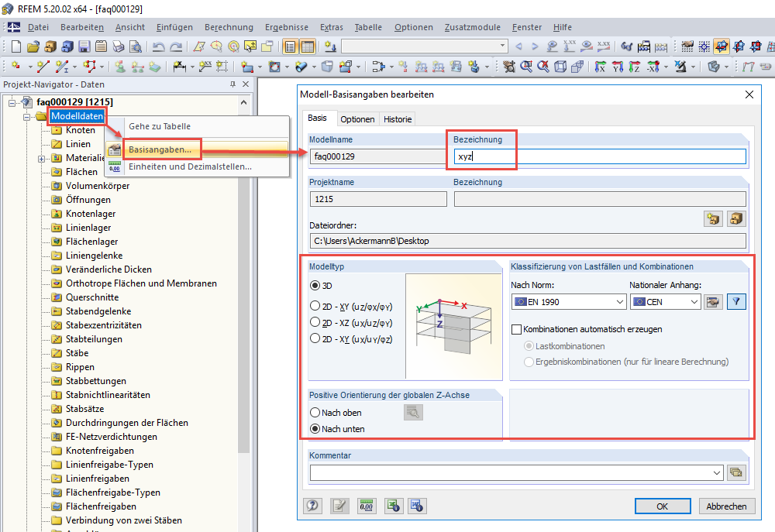Select FE-Netzverdichtungen tree item
This screenshot has width=775, height=532.
click(x=111, y=436)
